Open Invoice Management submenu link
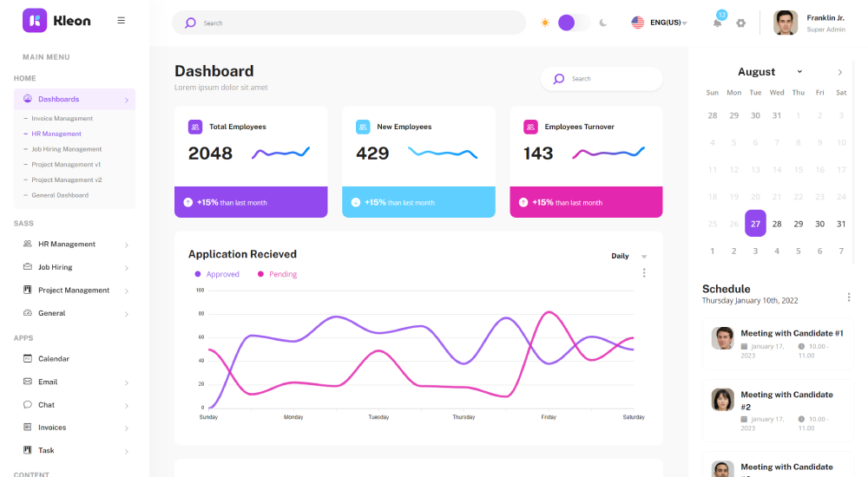868x477 pixels. (x=62, y=118)
